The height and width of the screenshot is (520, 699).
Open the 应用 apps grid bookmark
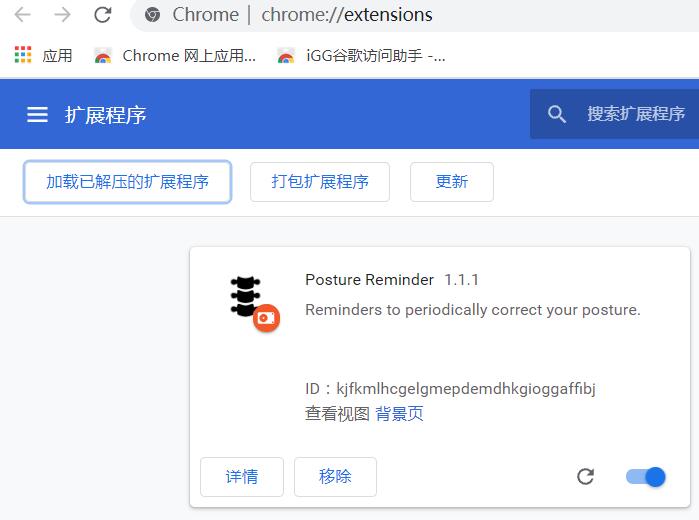(x=43, y=55)
